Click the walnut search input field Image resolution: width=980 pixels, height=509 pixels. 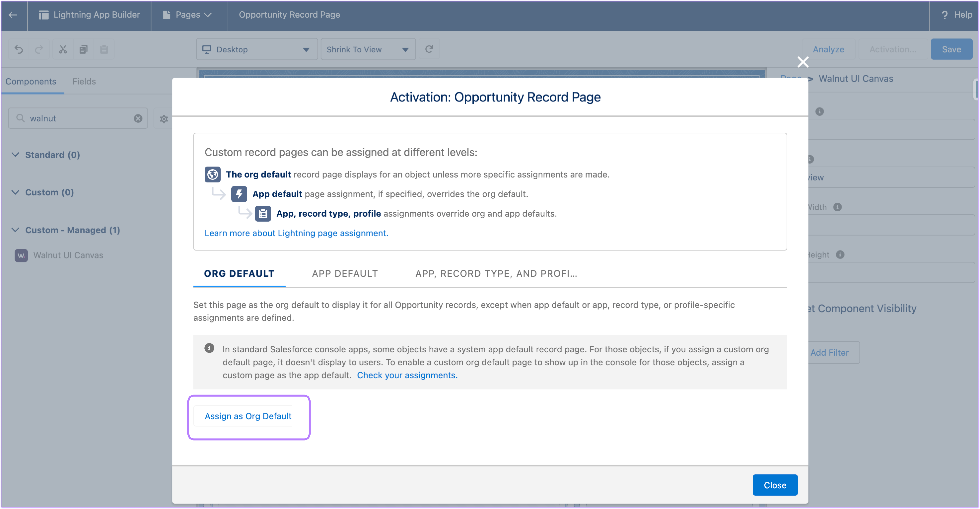(x=78, y=119)
